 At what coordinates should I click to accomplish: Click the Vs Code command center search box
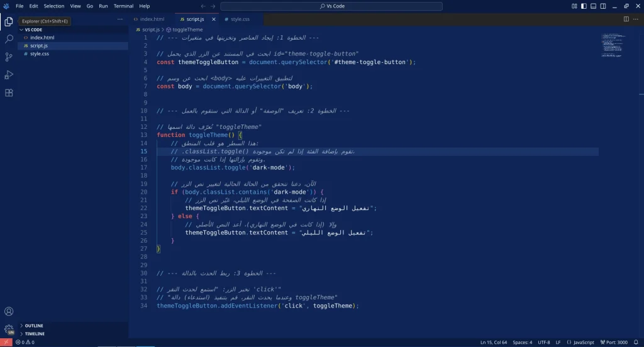(x=331, y=6)
